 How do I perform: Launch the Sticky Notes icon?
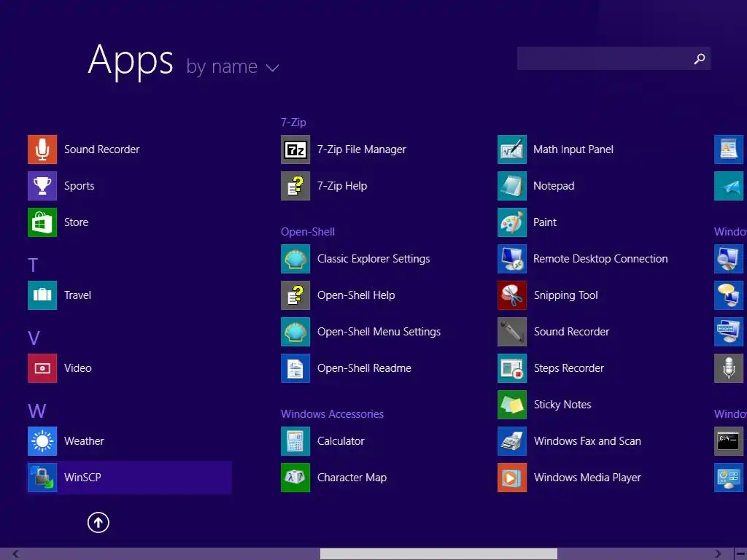[512, 404]
